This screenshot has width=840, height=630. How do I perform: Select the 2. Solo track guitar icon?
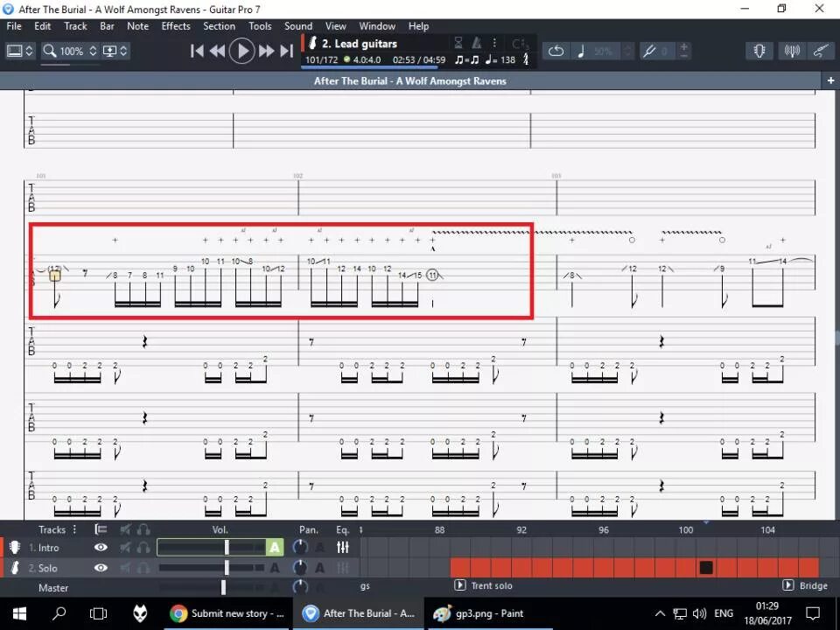(x=15, y=568)
